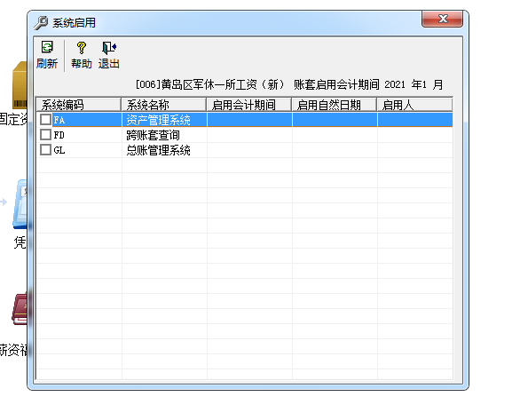Click the 刷新 refresh icon
This screenshot has height=420, width=520.
47,47
